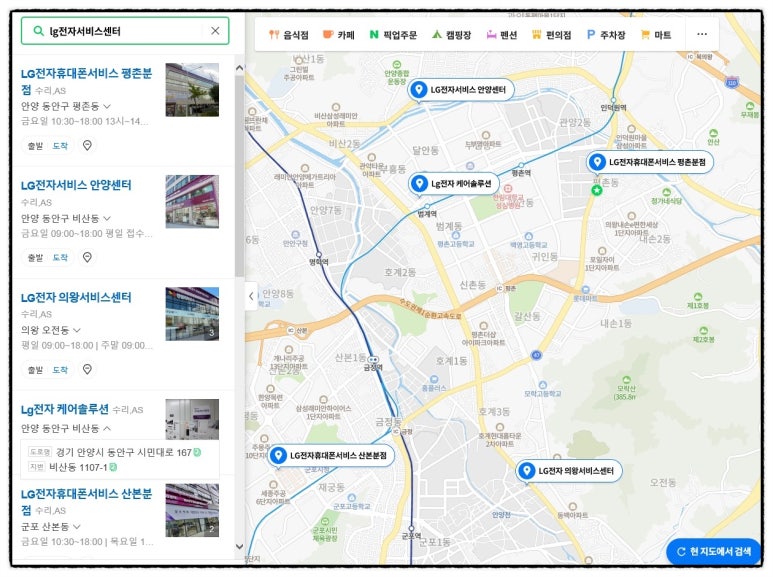Click green star saved-place marker on map
This screenshot has width=773, height=577.
click(x=597, y=190)
